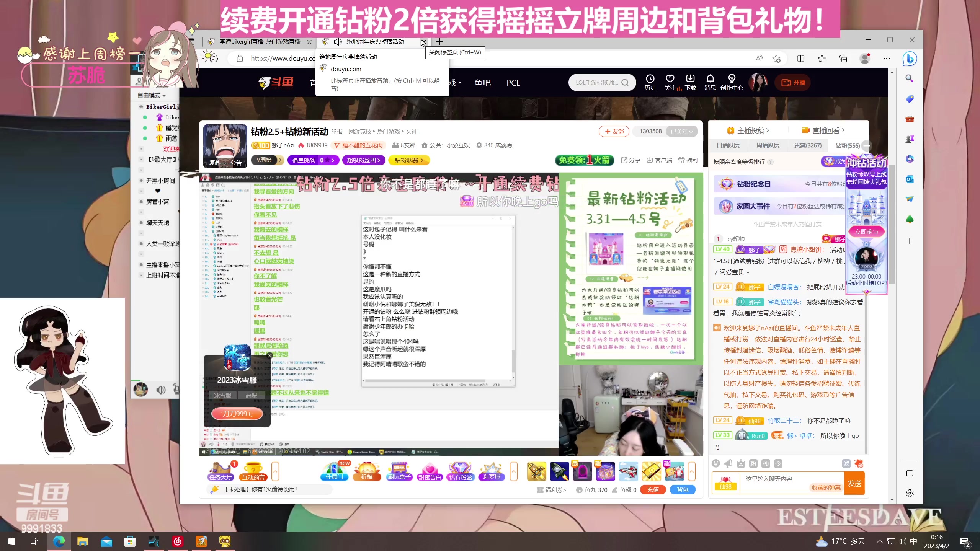Open Bing chat icon in Edge
This screenshot has height=551, width=980.
point(910,59)
